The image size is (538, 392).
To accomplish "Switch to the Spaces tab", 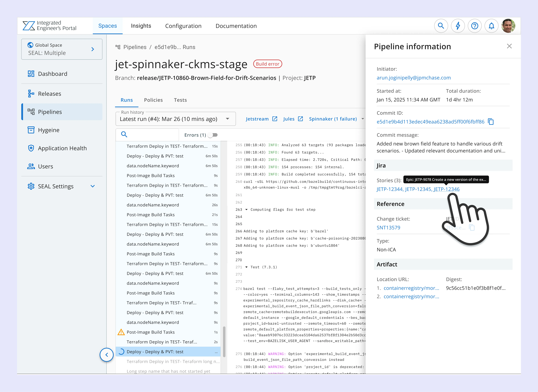I will point(108,26).
